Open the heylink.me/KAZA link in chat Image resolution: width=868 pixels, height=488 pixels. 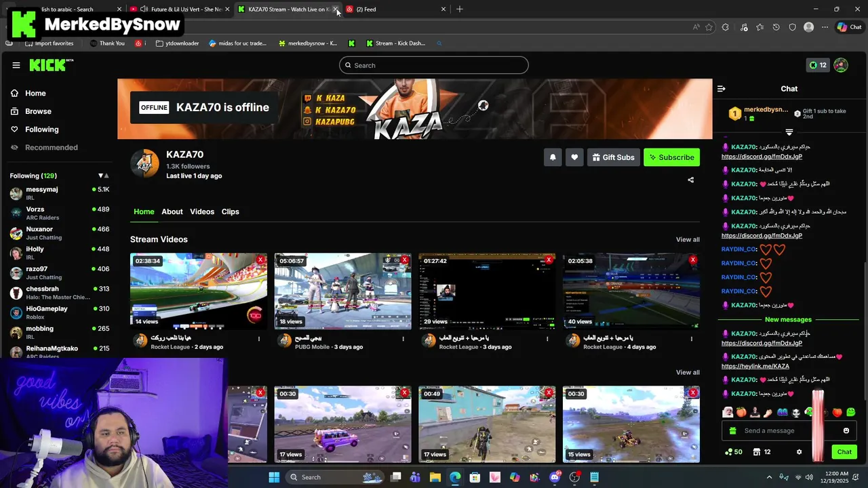click(755, 367)
